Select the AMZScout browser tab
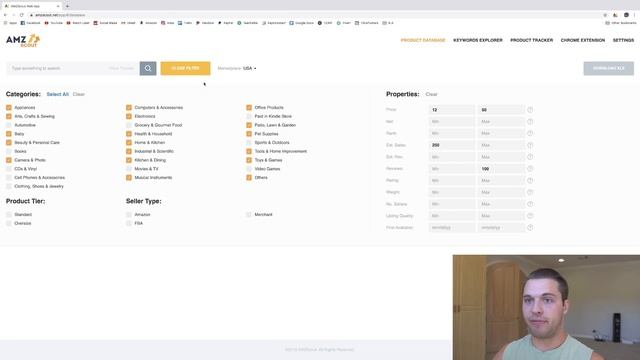Viewport: 640px width, 360px height. pyautogui.click(x=31, y=6)
